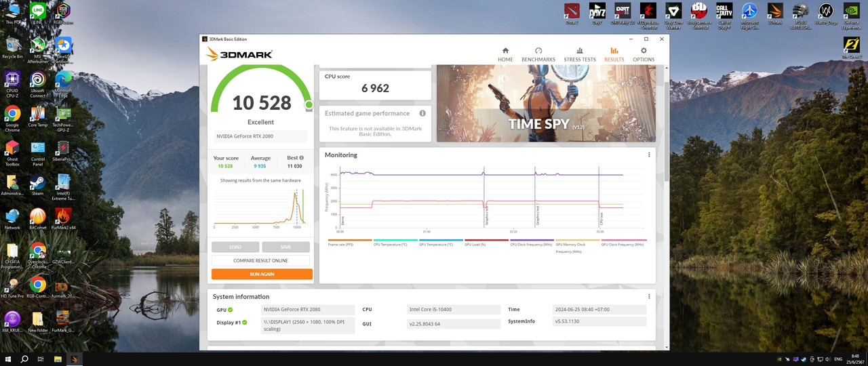This screenshot has width=868, height=366.
Task: Toggle the GPU Temperature legend item
Action: point(440,243)
